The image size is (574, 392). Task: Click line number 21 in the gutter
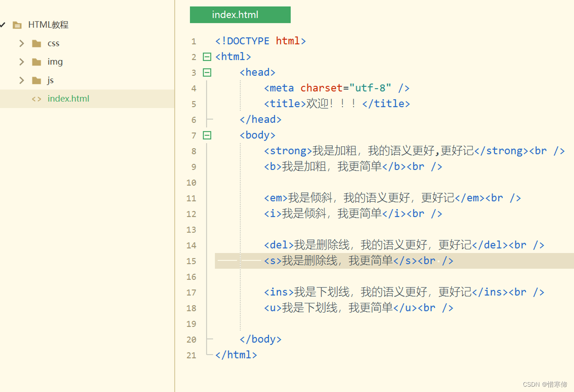(x=191, y=355)
